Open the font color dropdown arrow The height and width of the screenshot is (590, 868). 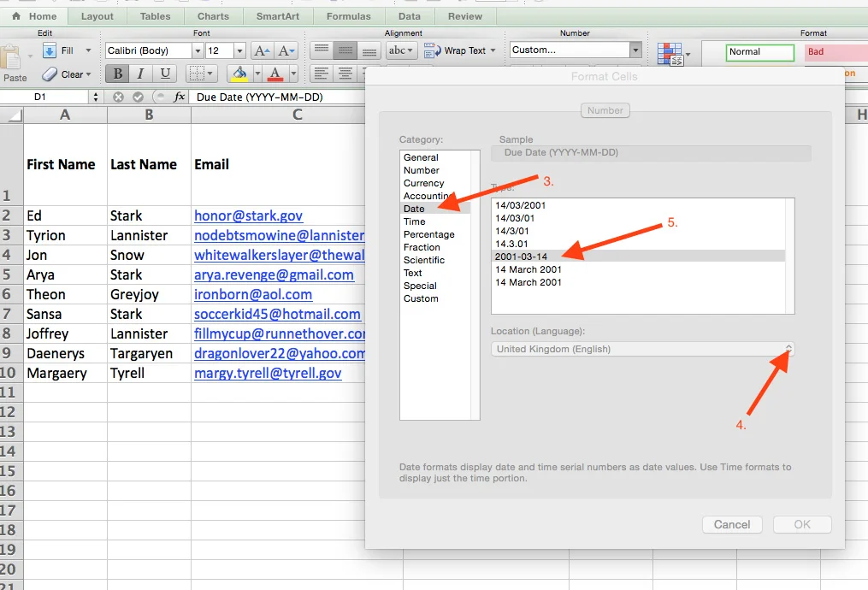[x=293, y=74]
